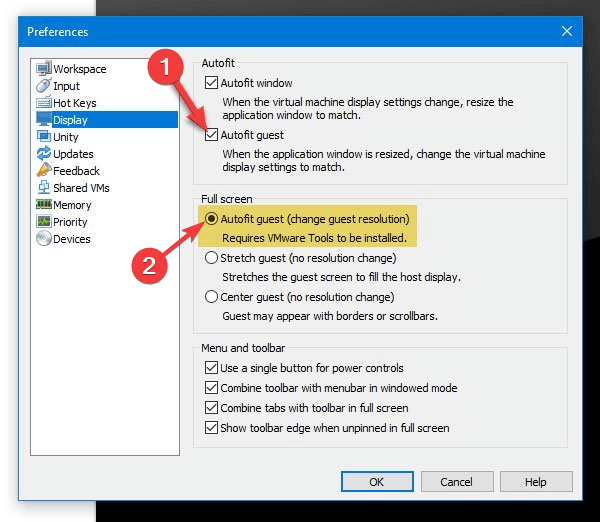Toggle Combine tabs with toolbar checkbox

coord(211,408)
